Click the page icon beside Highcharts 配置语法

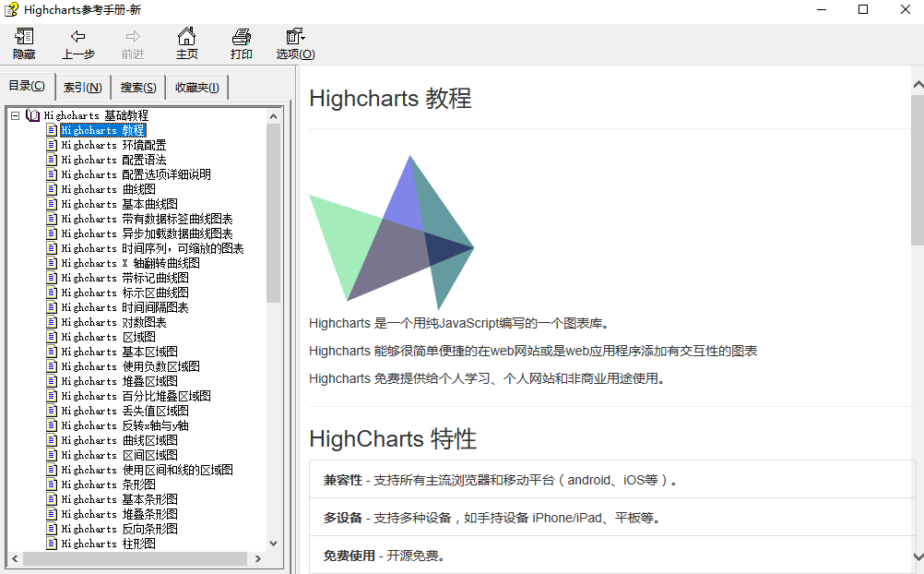pos(52,159)
